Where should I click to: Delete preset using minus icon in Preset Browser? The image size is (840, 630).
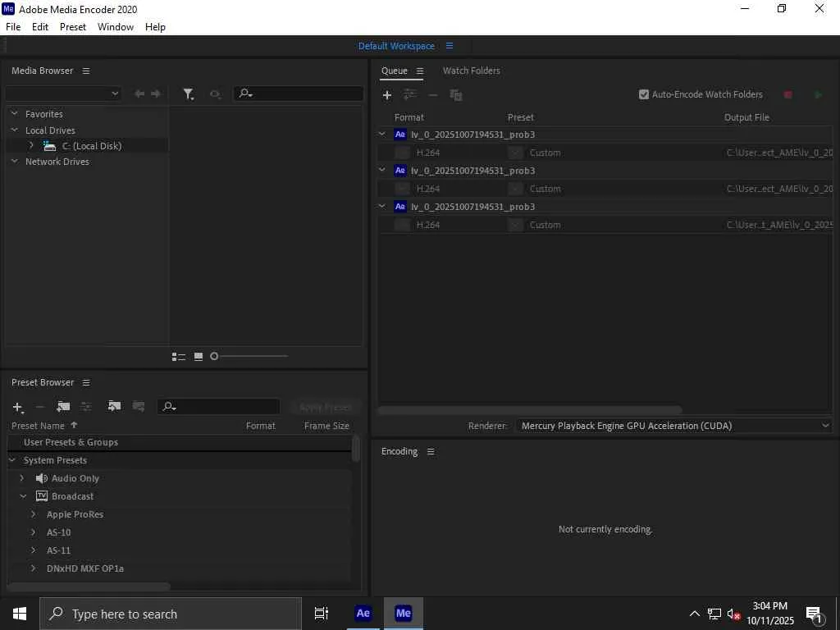tap(39, 407)
